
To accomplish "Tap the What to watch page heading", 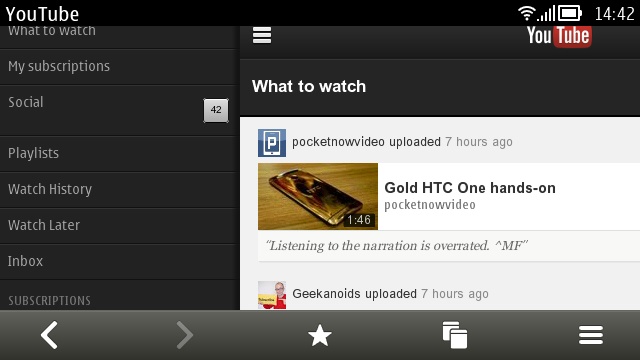I will (x=309, y=87).
